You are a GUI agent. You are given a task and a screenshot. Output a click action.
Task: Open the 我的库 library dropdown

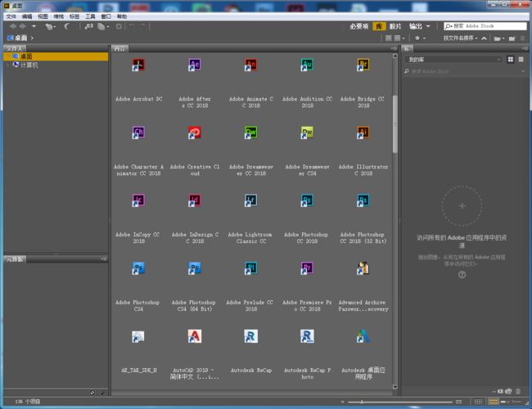pos(453,60)
